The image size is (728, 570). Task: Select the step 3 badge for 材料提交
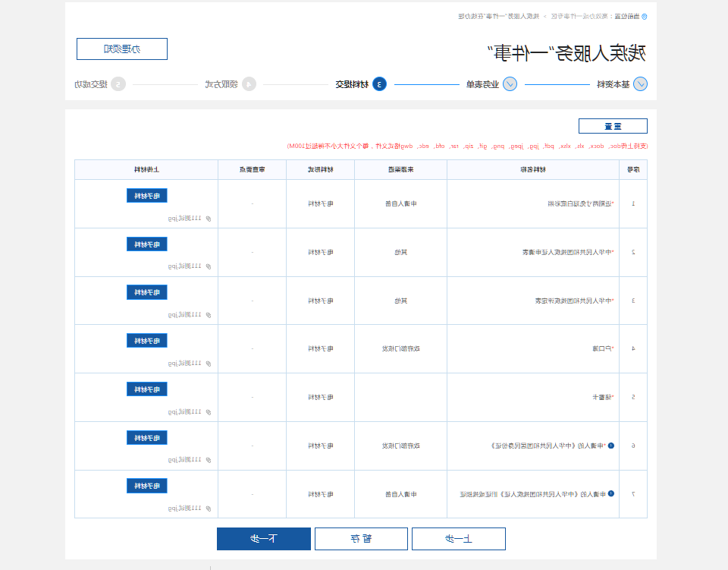click(379, 84)
